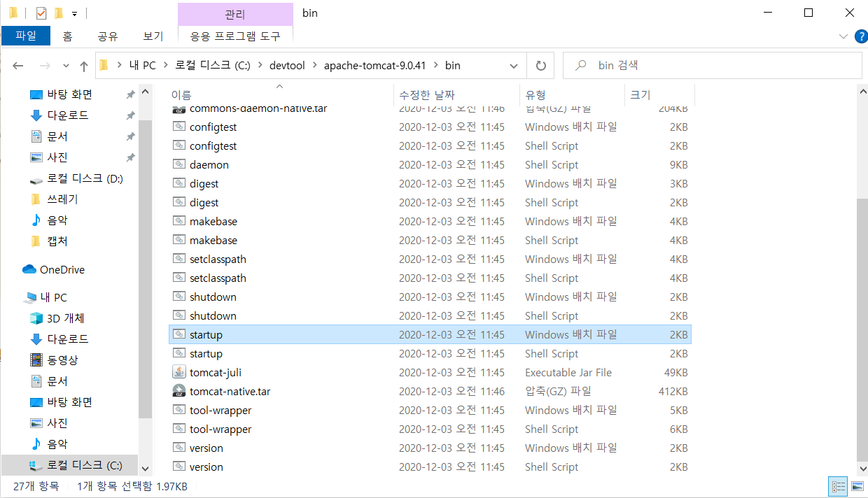
Task: Select OneDrive in the navigation pane
Action: click(x=62, y=269)
